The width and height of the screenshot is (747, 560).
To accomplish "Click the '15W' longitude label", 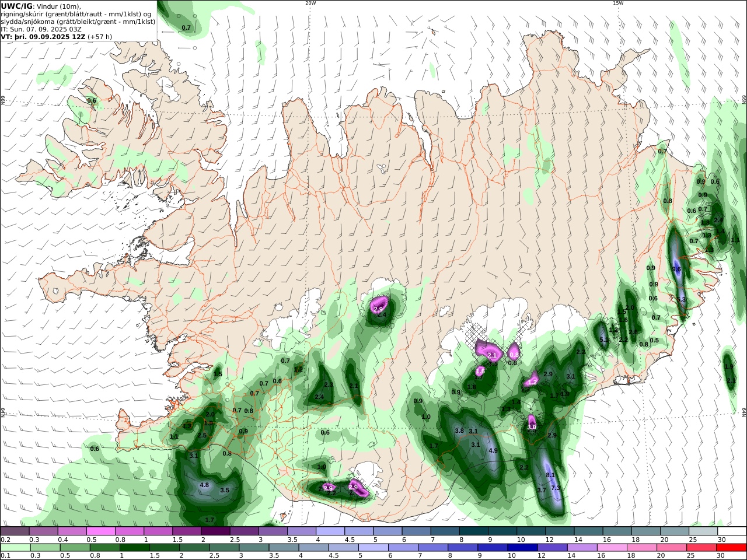I will pyautogui.click(x=618, y=3).
